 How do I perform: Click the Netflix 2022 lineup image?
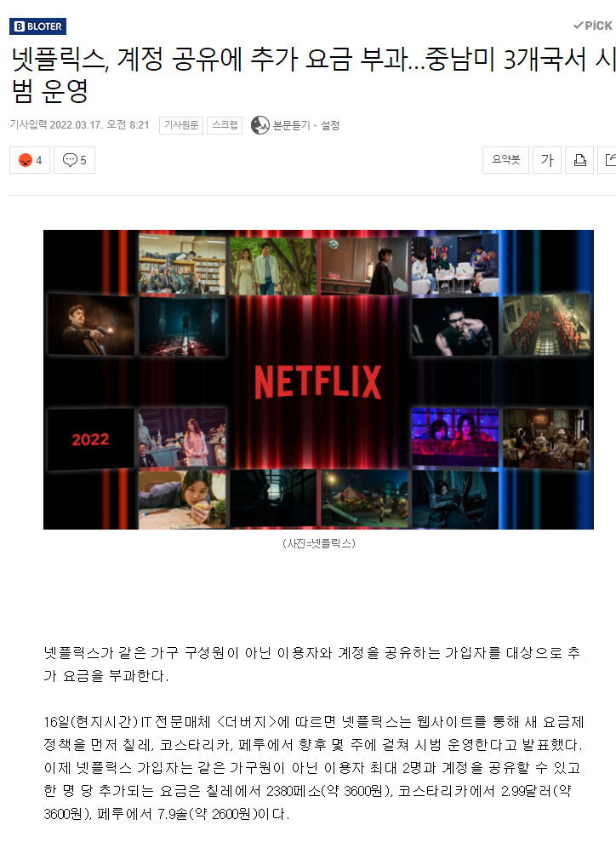point(318,380)
